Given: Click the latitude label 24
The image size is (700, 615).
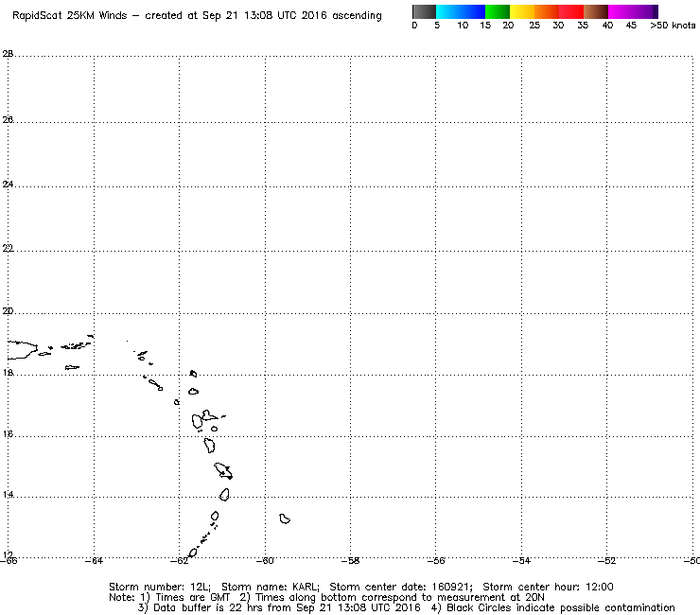Looking at the screenshot, I should [8, 184].
